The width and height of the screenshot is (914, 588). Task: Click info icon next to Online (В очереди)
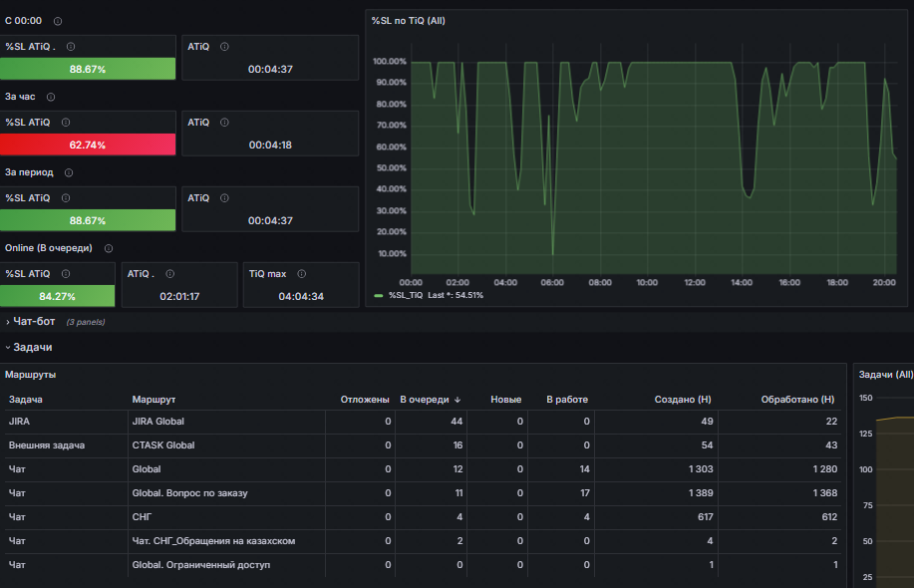tap(109, 248)
